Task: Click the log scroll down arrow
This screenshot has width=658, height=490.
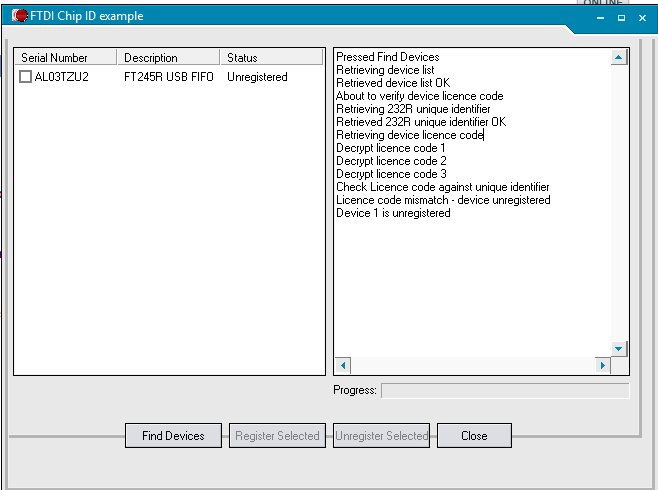Action: pos(619,349)
